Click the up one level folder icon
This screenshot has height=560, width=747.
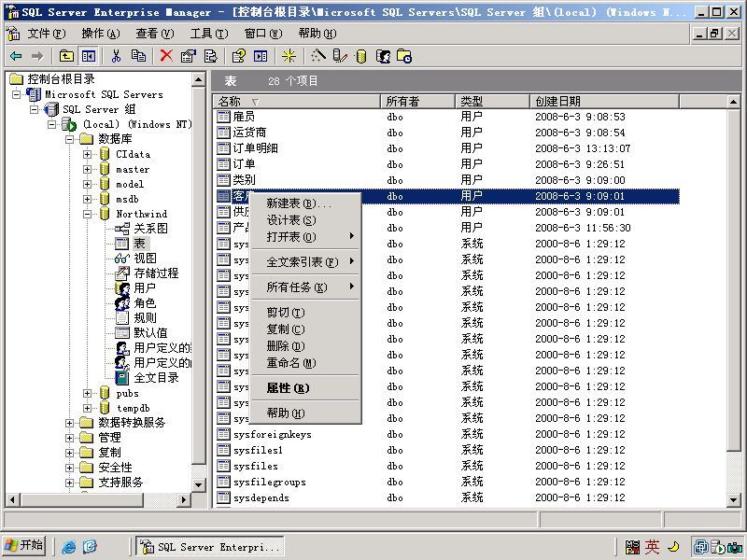66,56
